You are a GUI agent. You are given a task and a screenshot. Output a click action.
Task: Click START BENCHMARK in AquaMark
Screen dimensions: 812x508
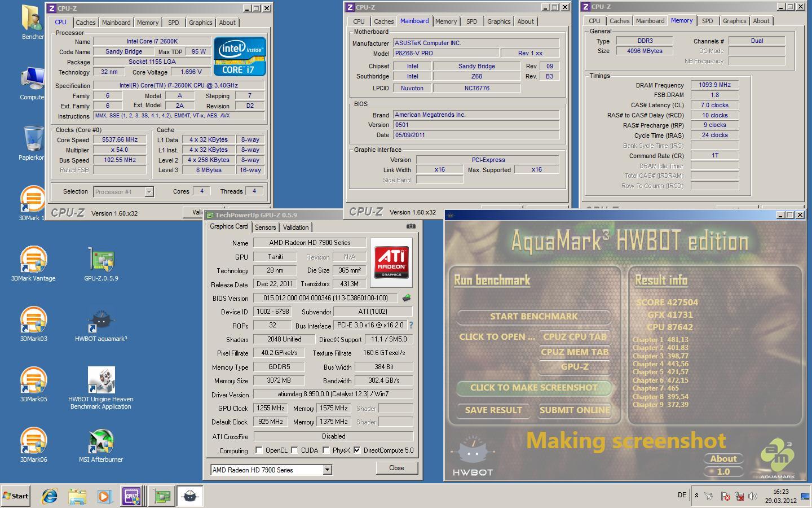533,316
